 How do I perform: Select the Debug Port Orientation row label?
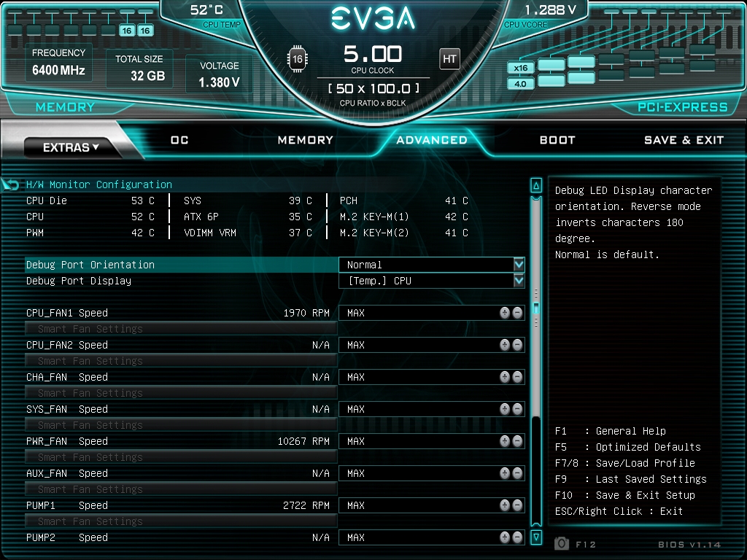coord(90,265)
